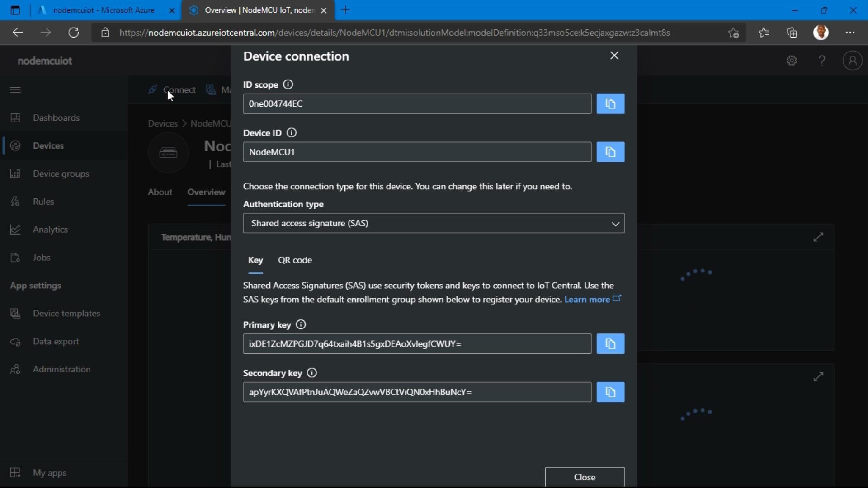Show ID scope info tooltip
This screenshot has width=868, height=488.
point(288,84)
